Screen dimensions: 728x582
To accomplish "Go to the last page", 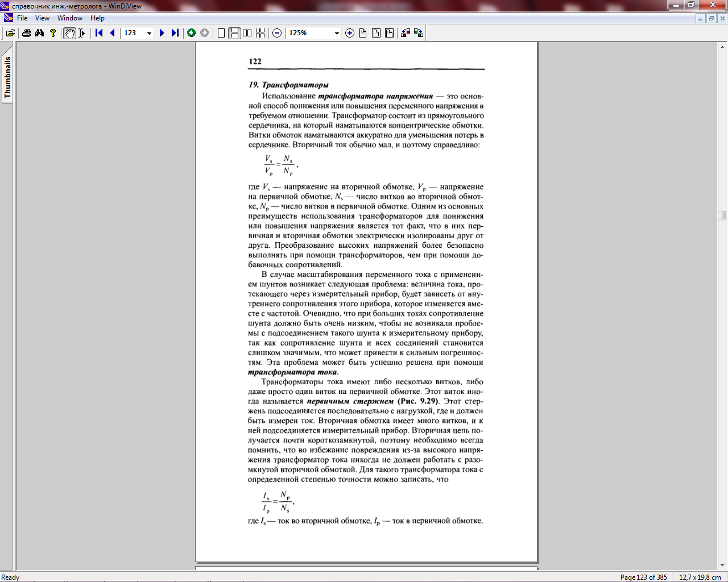I will tap(175, 33).
